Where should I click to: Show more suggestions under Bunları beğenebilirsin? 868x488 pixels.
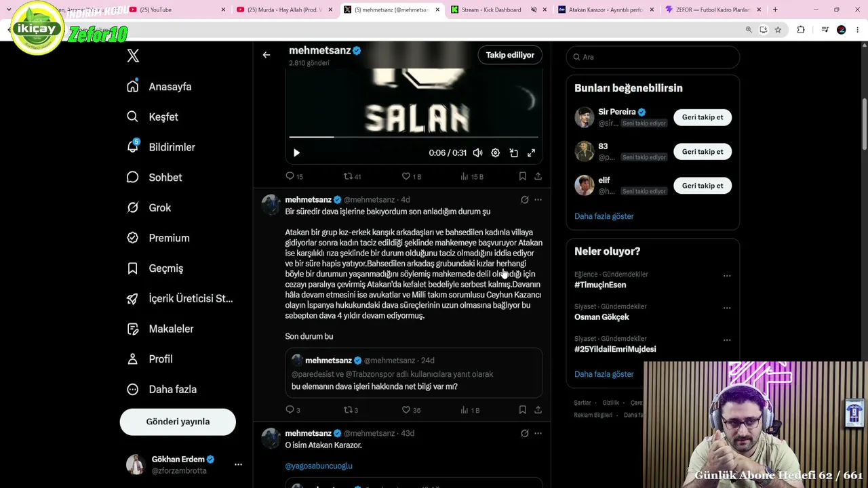[x=604, y=216]
